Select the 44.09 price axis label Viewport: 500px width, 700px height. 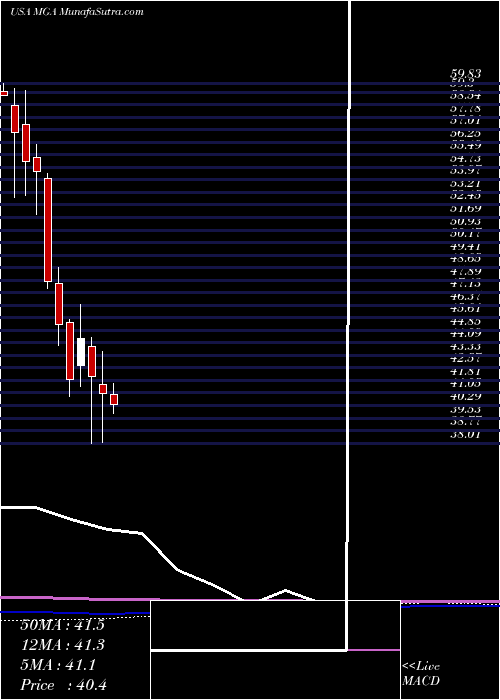pyautogui.click(x=465, y=333)
